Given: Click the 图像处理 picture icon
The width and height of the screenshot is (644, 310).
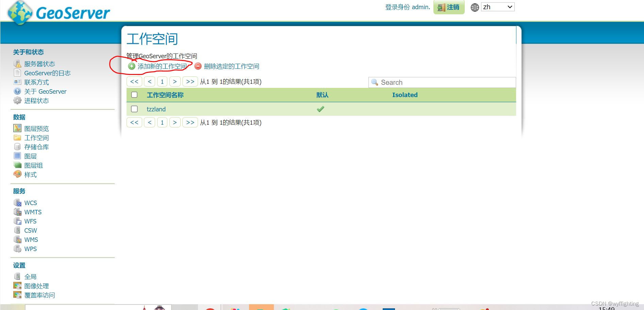Looking at the screenshot, I should pyautogui.click(x=17, y=286).
